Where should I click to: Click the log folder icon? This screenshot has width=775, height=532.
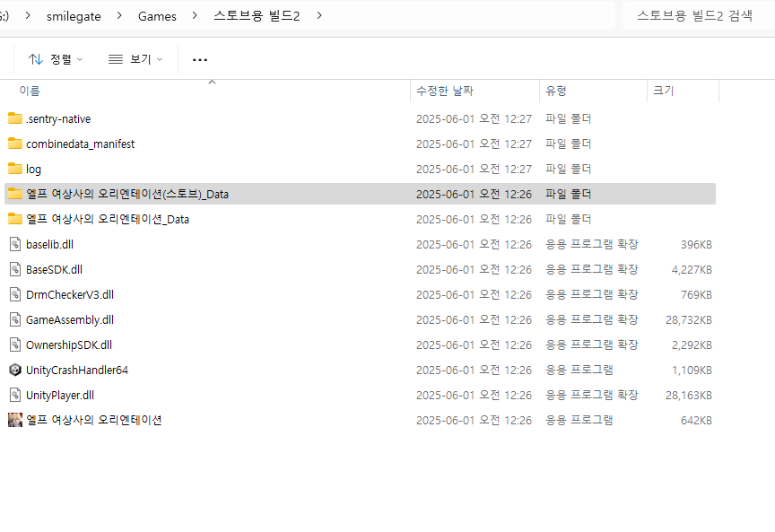coord(15,169)
